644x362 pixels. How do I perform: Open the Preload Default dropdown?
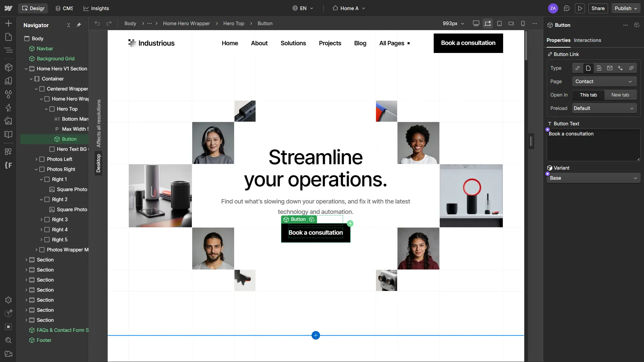click(x=604, y=108)
